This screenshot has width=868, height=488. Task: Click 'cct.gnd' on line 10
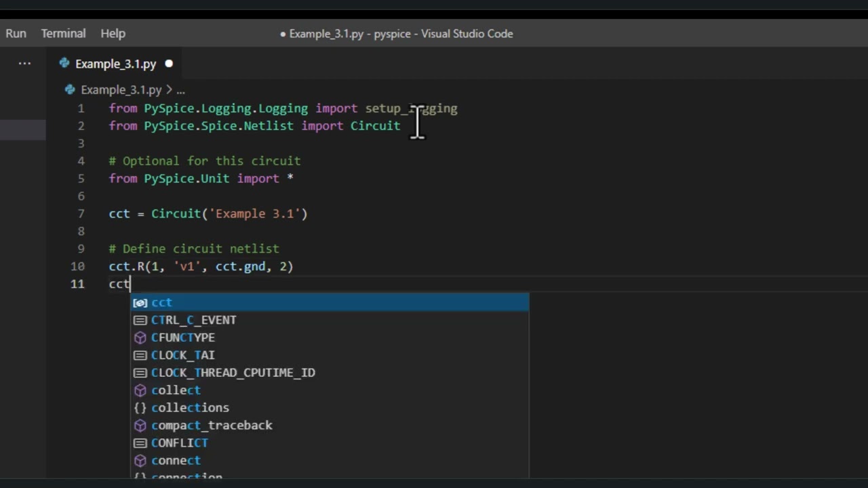(240, 267)
